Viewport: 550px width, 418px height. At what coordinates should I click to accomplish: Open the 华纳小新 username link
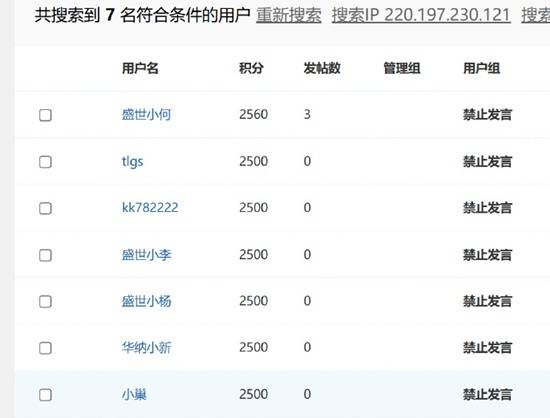[x=146, y=348]
